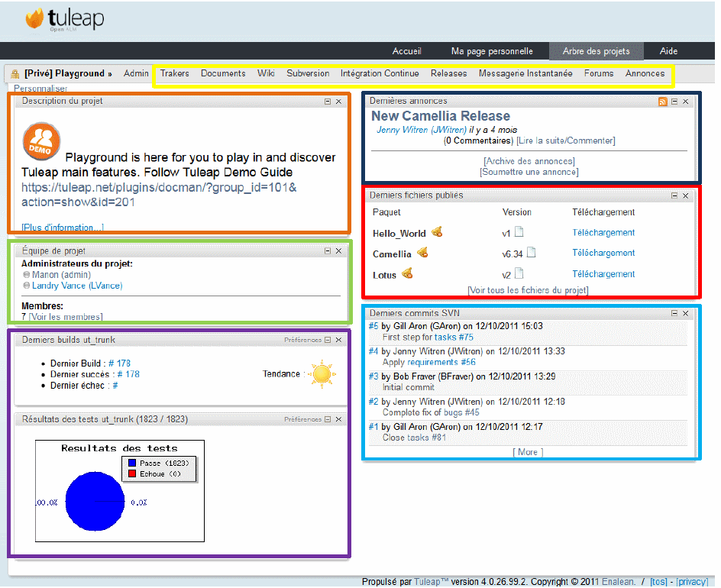Click the Résultats des tests pie chart

pos(95,501)
